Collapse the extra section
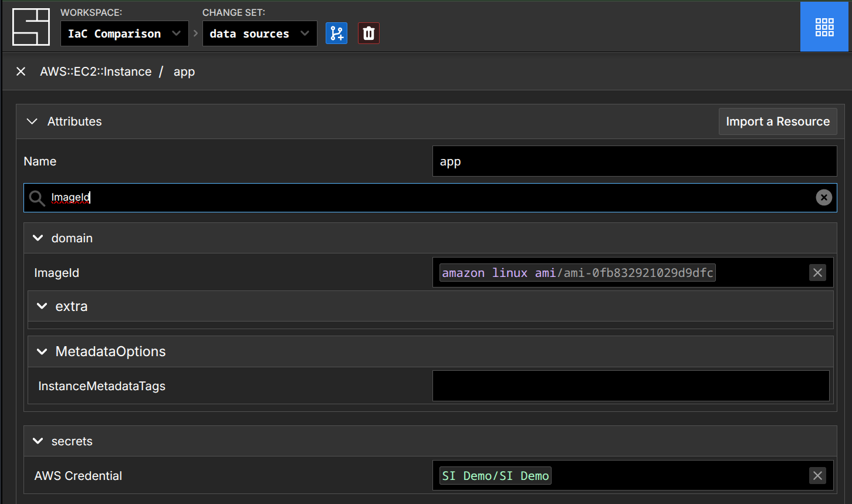Viewport: 852px width, 504px height. [42, 306]
